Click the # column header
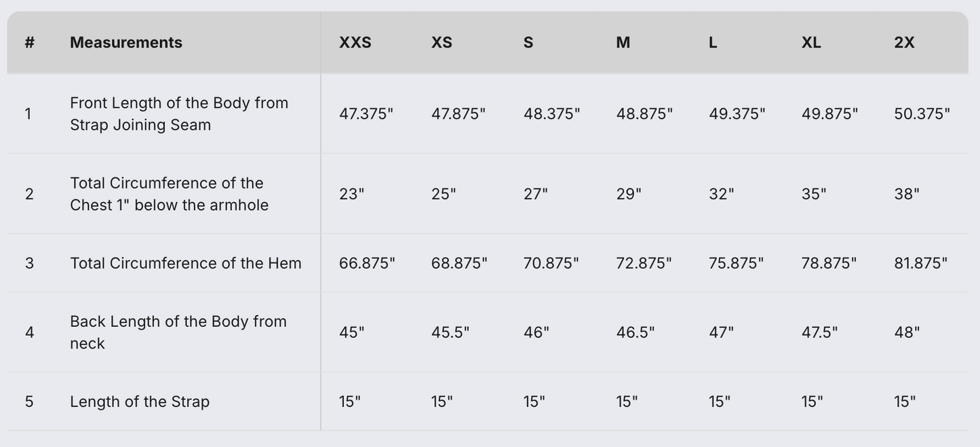 coord(29,42)
